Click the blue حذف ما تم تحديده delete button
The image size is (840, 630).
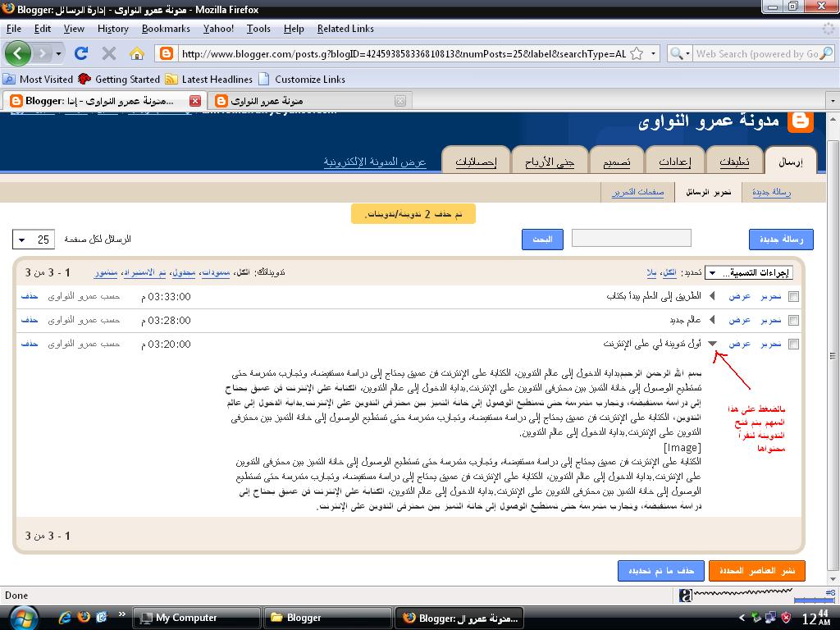tap(661, 571)
